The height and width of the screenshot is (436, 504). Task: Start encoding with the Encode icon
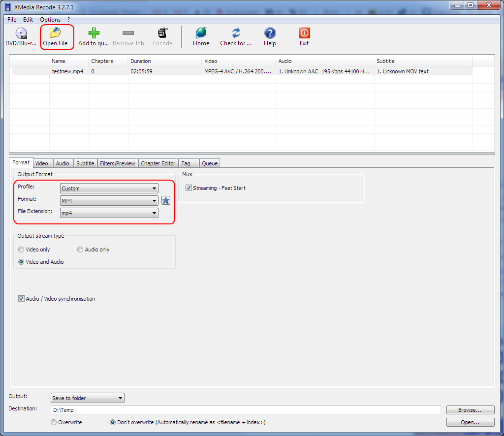(x=162, y=37)
